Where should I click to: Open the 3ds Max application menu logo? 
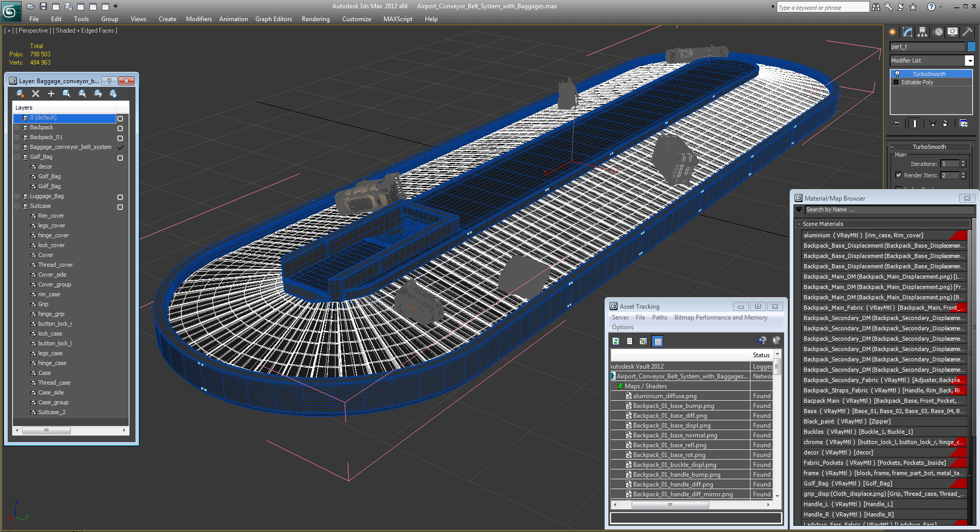pyautogui.click(x=10, y=11)
